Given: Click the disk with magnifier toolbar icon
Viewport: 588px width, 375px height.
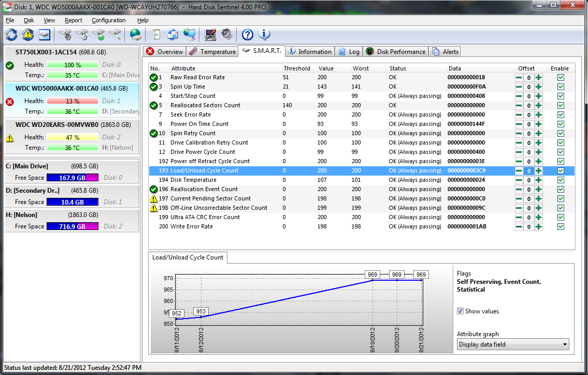Looking at the screenshot, I should 116,35.
